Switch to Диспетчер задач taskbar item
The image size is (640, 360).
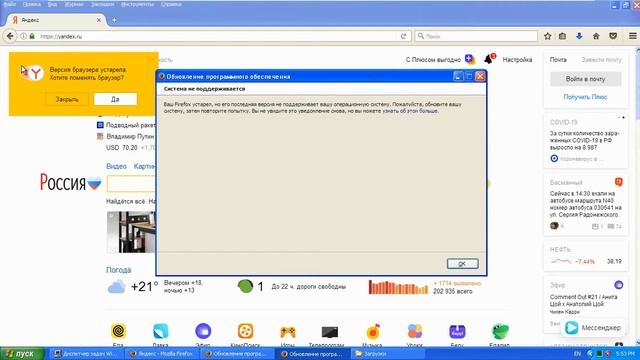[x=87, y=354]
